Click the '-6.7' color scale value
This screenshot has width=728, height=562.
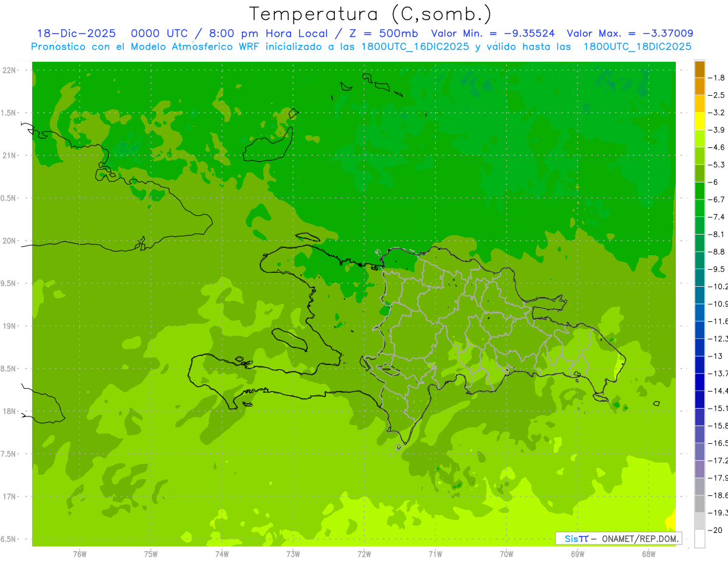point(717,199)
